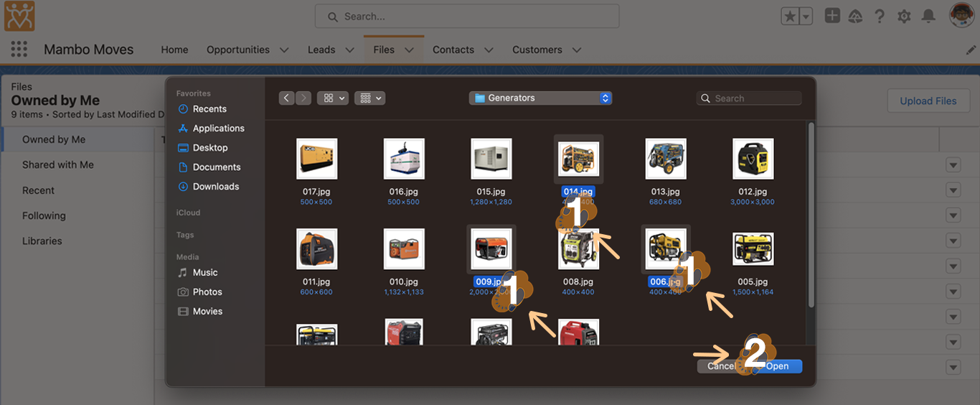Click the back arrow in file dialog
Image resolution: width=980 pixels, height=405 pixels.
[286, 98]
